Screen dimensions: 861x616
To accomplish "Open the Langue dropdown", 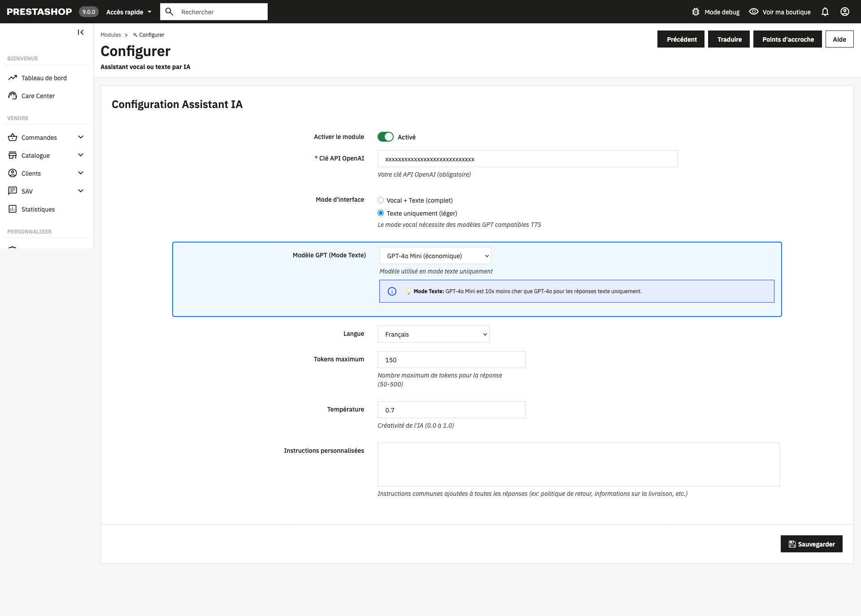I will [x=433, y=334].
